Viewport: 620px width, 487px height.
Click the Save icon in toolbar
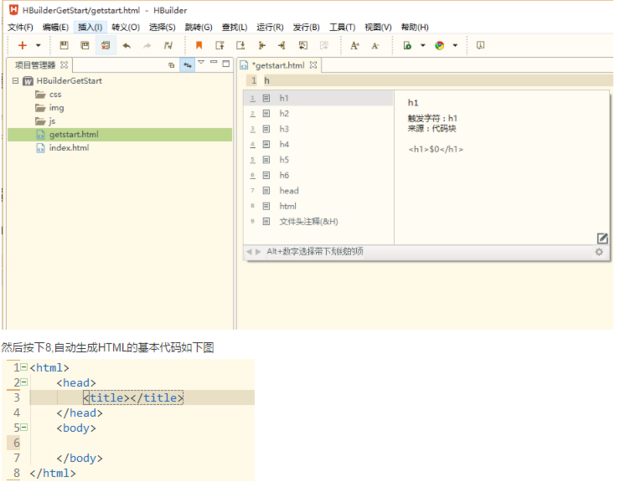[x=64, y=45]
